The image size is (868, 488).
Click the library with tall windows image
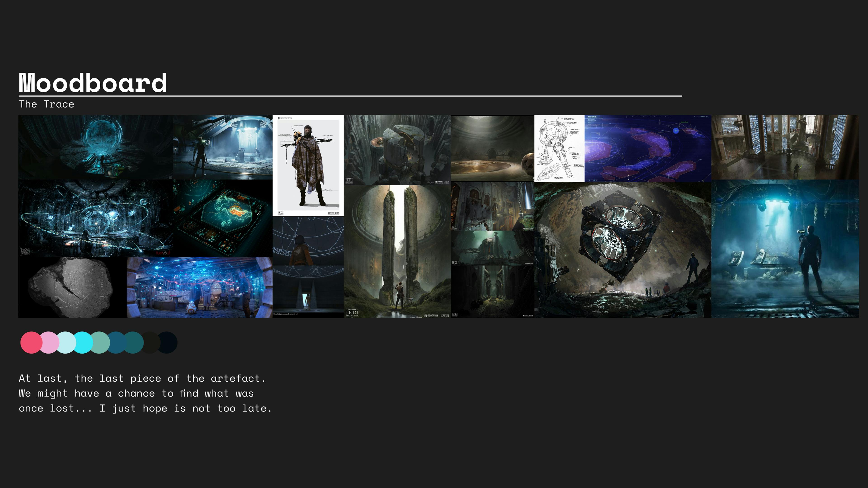coord(785,147)
